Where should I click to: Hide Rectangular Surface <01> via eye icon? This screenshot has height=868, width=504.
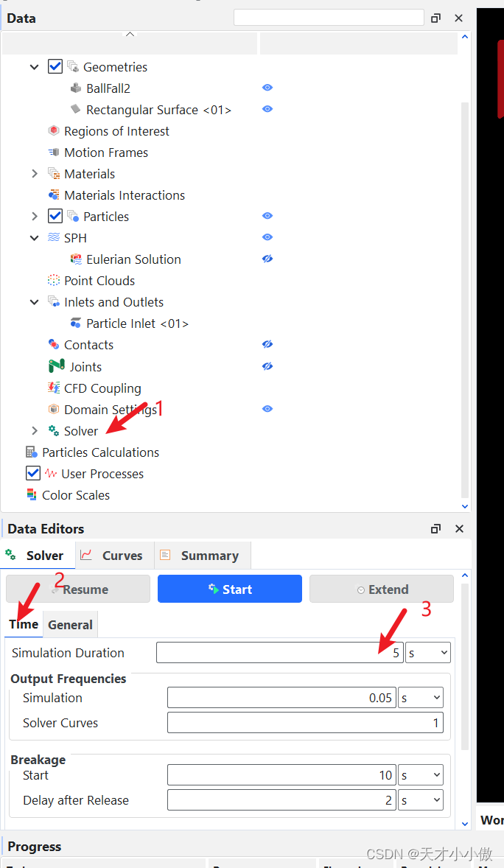pyautogui.click(x=267, y=109)
